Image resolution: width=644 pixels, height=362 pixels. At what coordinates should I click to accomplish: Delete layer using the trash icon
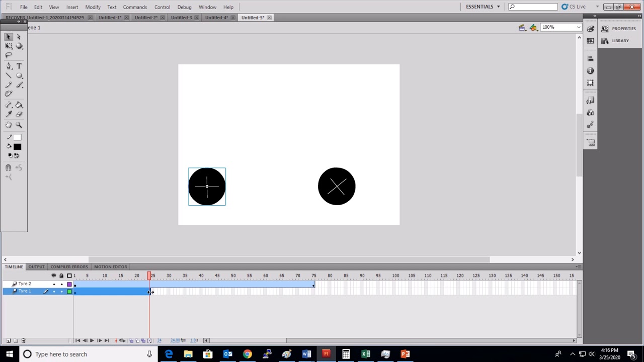click(23, 341)
